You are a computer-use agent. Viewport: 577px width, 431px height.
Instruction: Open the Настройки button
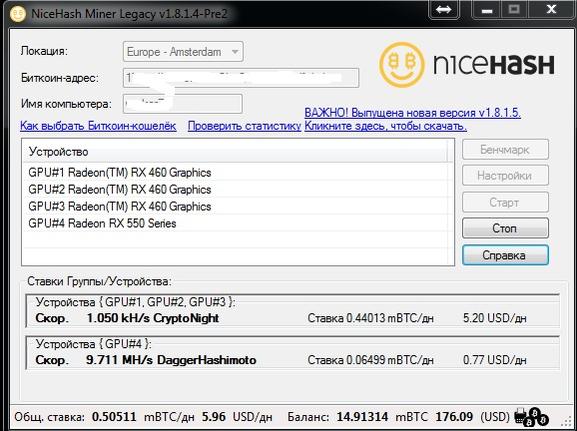tap(505, 176)
